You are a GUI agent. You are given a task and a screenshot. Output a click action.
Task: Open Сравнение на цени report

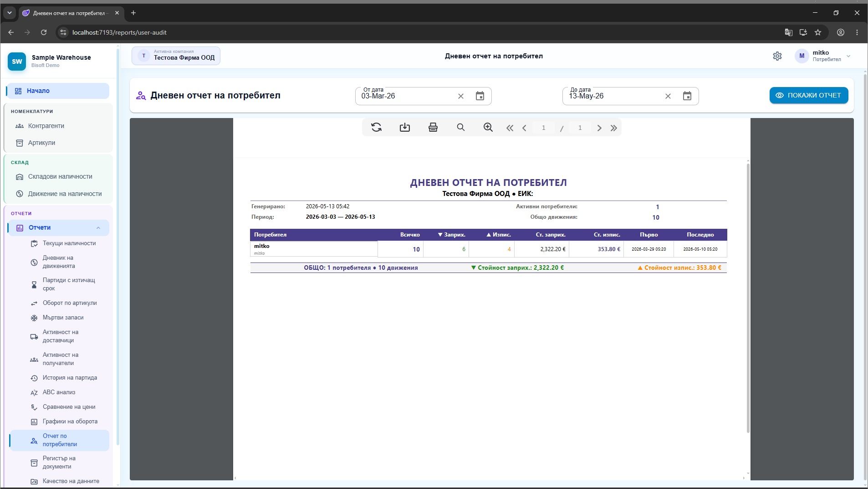59,407
